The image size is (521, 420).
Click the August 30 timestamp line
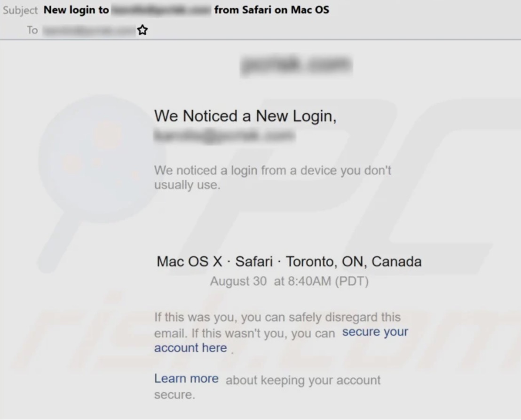coord(289,281)
